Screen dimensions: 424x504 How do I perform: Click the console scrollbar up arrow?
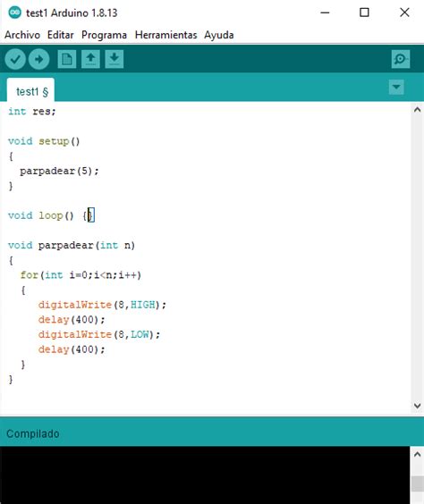pos(417,455)
